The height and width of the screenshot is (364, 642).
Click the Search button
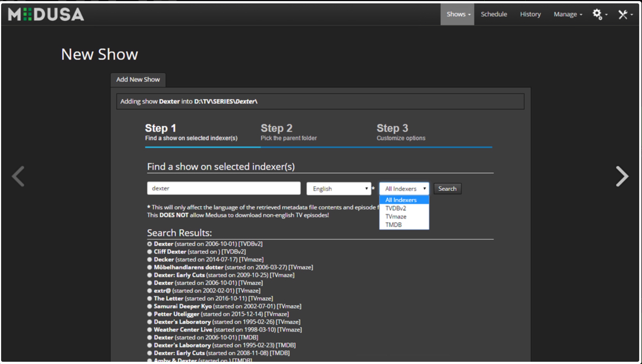(447, 189)
